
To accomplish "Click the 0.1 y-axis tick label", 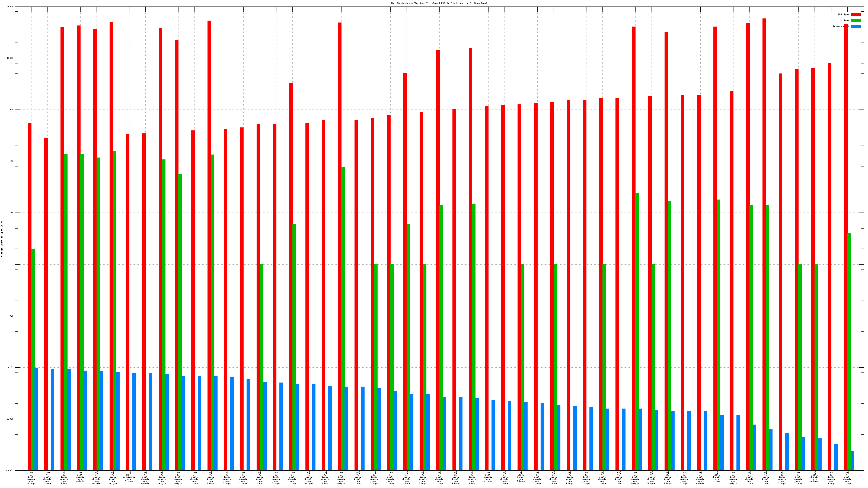I will point(12,316).
